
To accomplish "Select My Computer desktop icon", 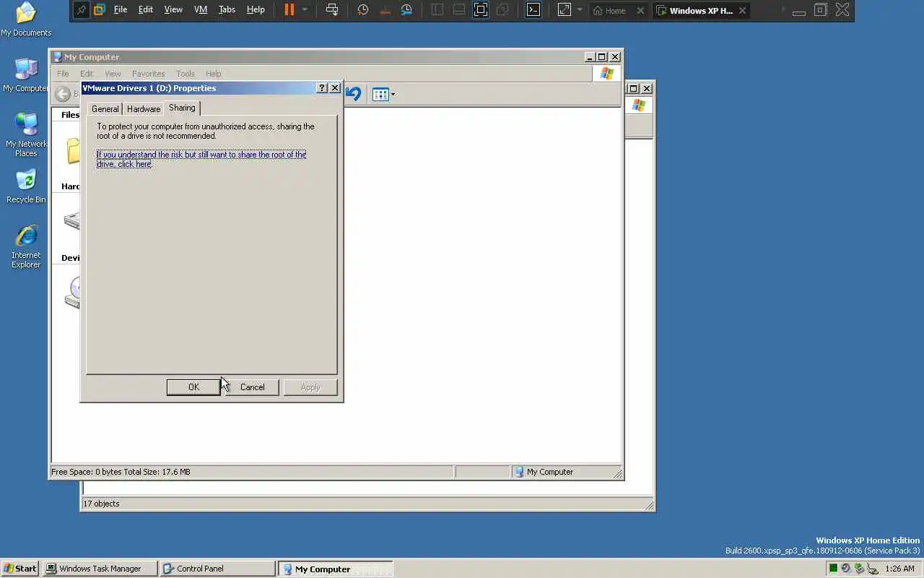I will (26, 75).
